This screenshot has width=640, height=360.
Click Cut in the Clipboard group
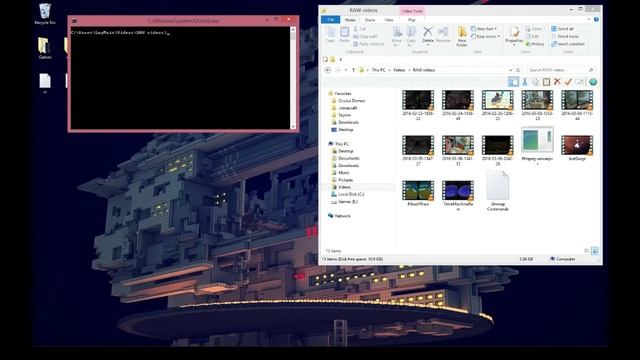click(360, 29)
